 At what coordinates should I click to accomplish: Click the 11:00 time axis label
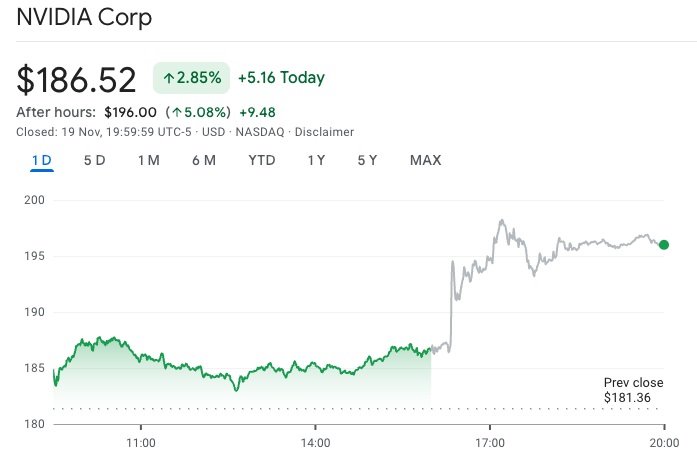click(x=141, y=442)
